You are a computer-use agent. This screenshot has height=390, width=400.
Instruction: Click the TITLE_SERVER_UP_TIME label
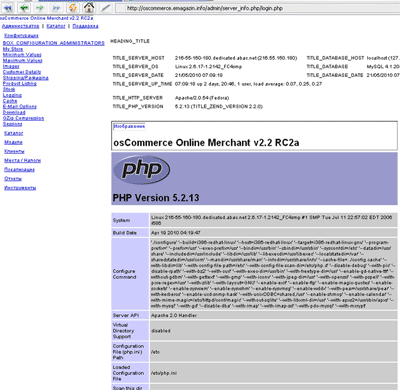point(142,84)
